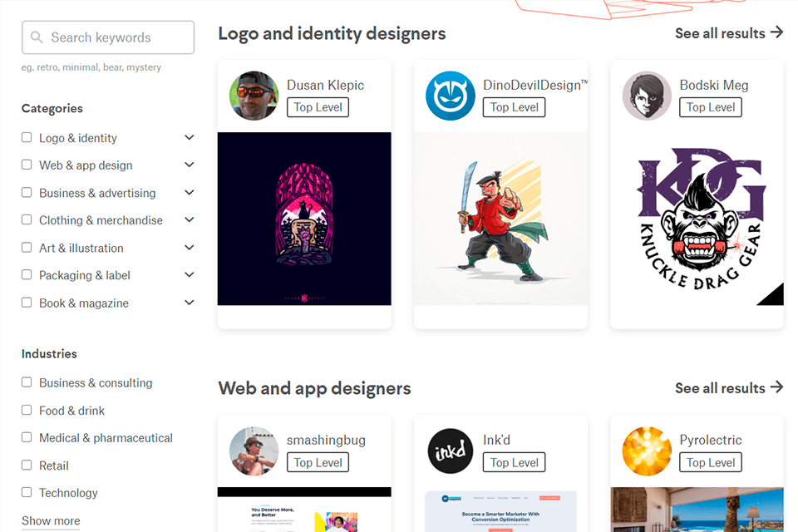Click Show more industries link
Viewport: 798px width, 532px height.
tap(51, 521)
